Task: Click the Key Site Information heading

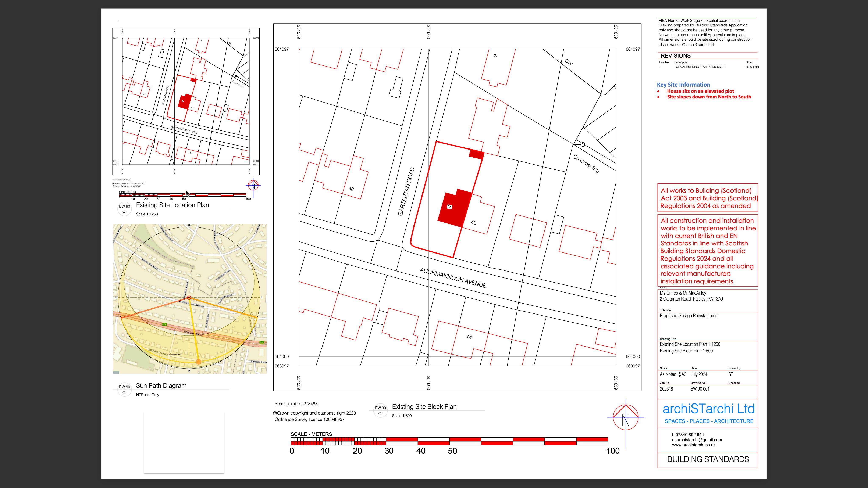Action: 683,85
